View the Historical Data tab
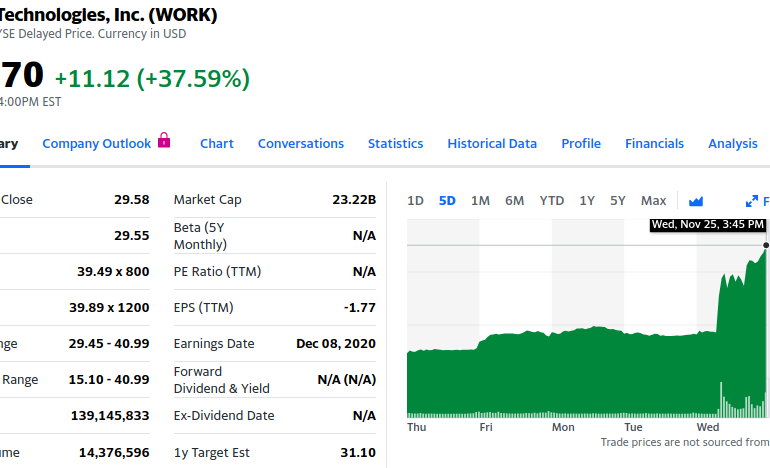The image size is (770, 468). point(492,143)
